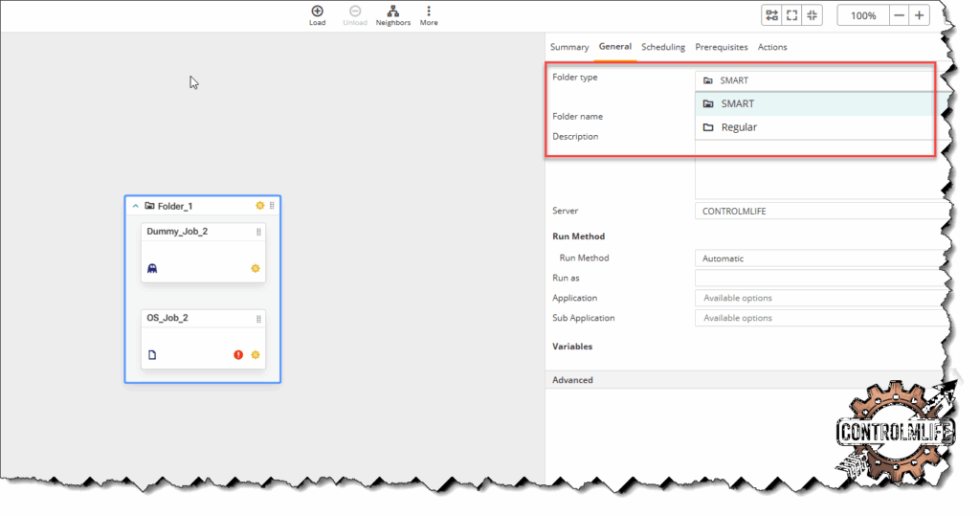Click the red error icon on OS_Job_2
Image resolution: width=980 pixels, height=516 pixels.
pyautogui.click(x=238, y=355)
